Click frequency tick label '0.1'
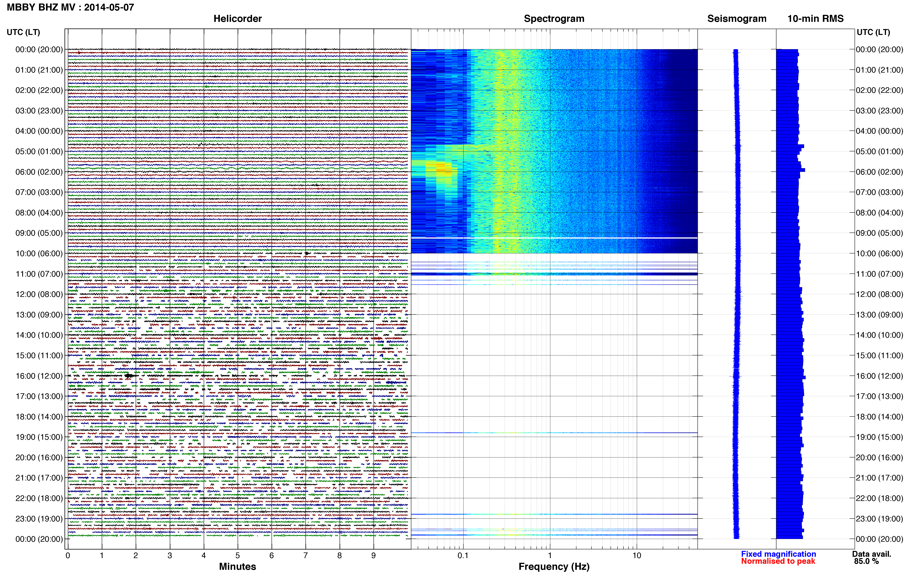The height and width of the screenshot is (578, 924). pyautogui.click(x=463, y=555)
